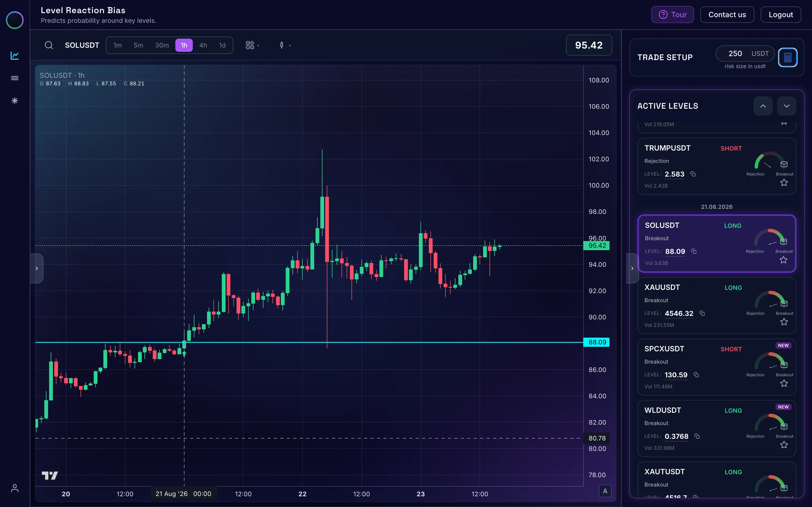Click the 88.09 level price label
Viewport: 812px width, 507px height.
tap(596, 342)
